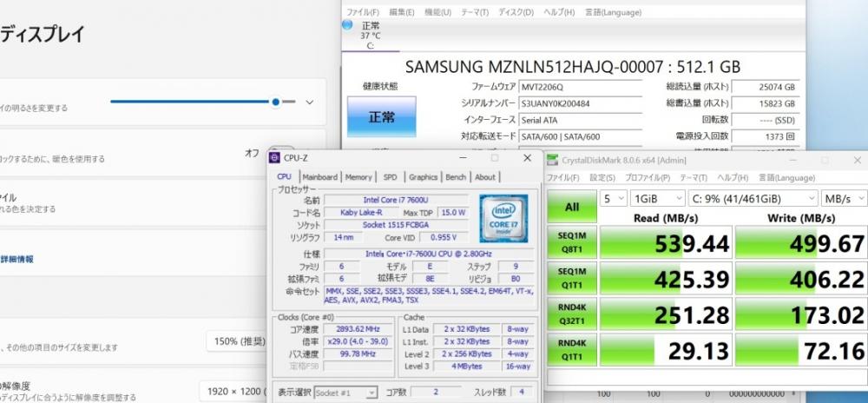This screenshot has width=868, height=403.
Task: Open ファイル(F) menu in CrystalDiskInfo
Action: [363, 11]
